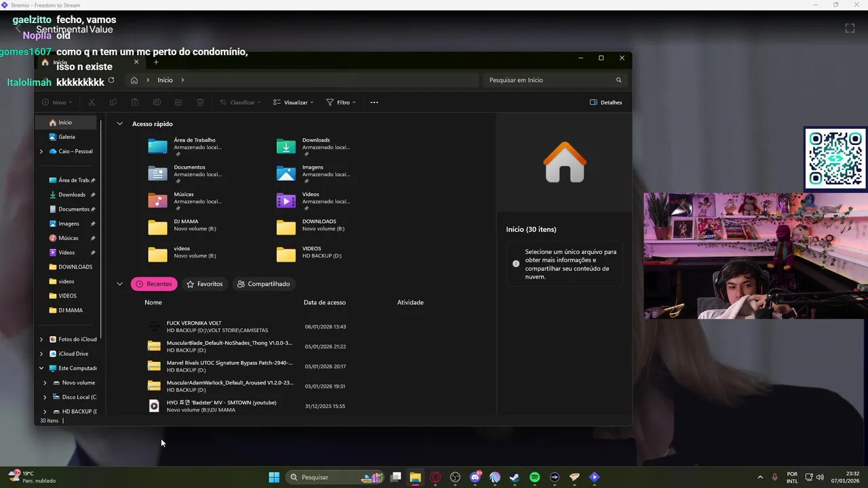Select HYO 'Badster' MV recent file
The width and height of the screenshot is (868, 488).
tap(248, 406)
